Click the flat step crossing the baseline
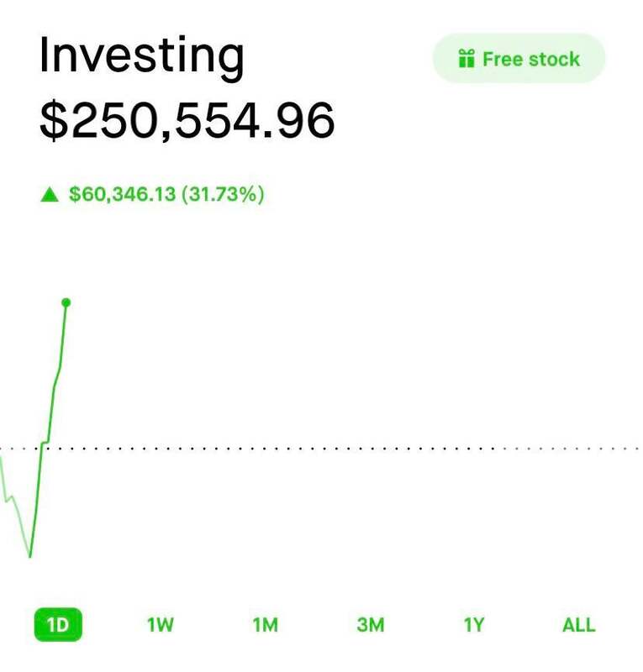The width and height of the screenshot is (643, 672). coord(45,442)
